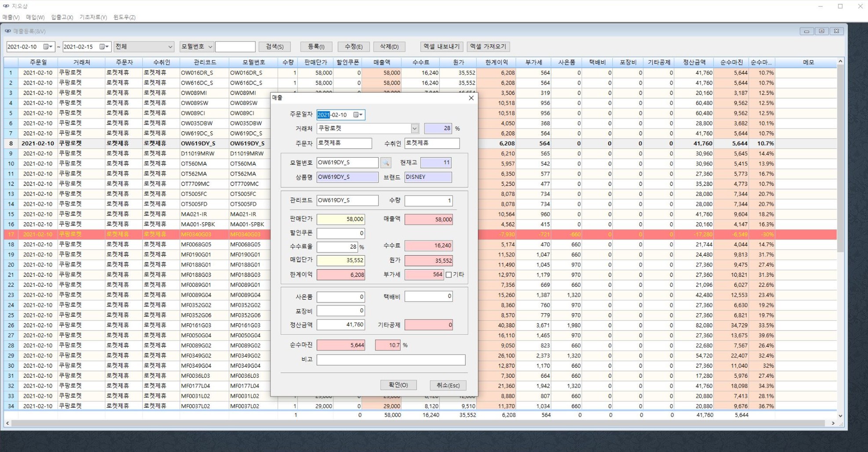The image size is (868, 452).
Task: Open the 기초자료(Y) menu
Action: point(93,17)
